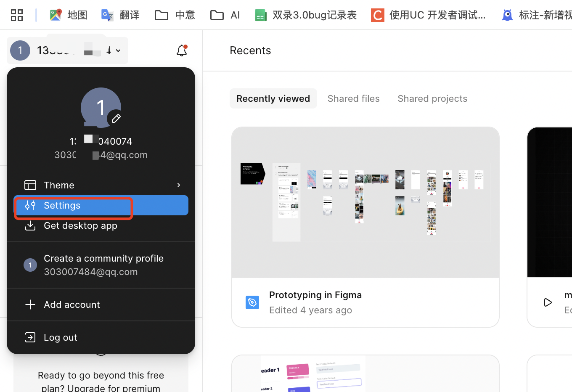Open the AI bookmark folder
The height and width of the screenshot is (392, 572).
coord(225,15)
